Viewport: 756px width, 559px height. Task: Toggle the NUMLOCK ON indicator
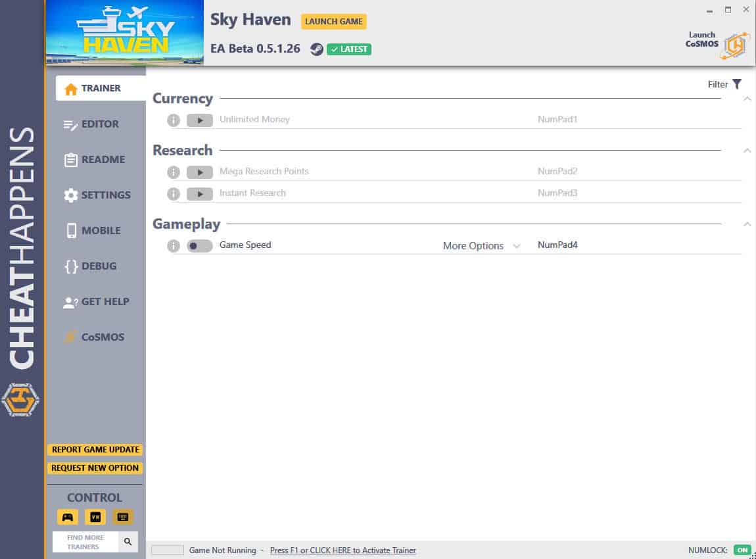[x=742, y=550]
